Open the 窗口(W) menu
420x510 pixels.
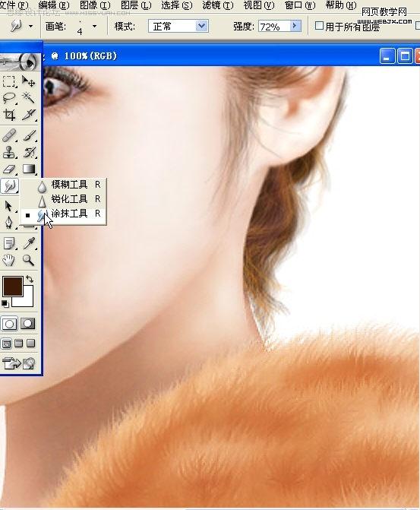point(300,5)
